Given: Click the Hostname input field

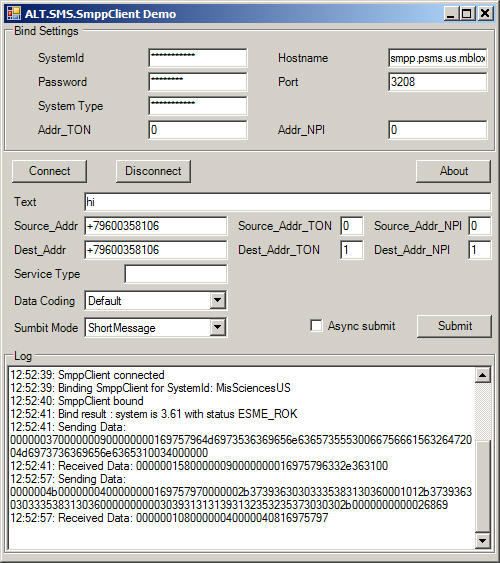Looking at the screenshot, I should (438, 58).
